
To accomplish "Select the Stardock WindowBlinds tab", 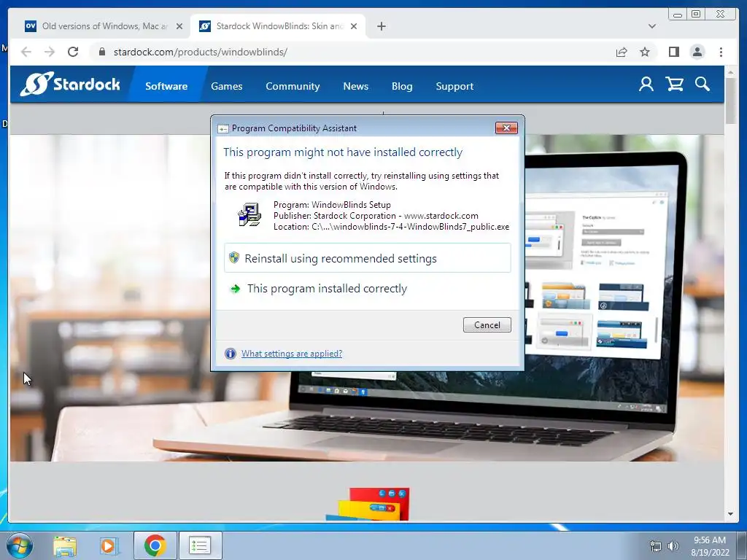I will [x=278, y=26].
